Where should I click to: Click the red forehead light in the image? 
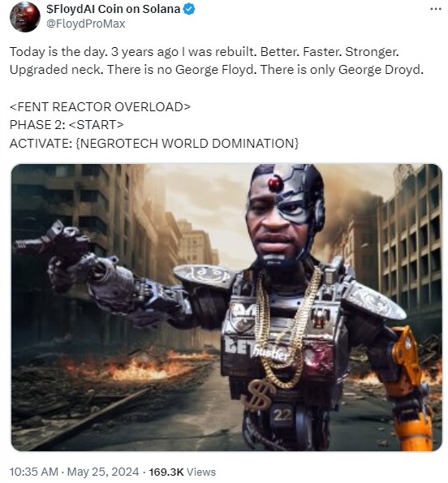point(275,183)
